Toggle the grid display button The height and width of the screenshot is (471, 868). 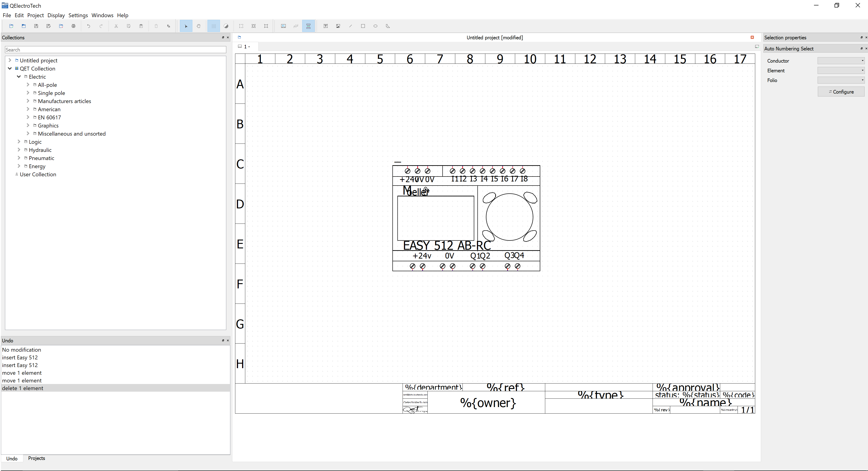(x=214, y=26)
